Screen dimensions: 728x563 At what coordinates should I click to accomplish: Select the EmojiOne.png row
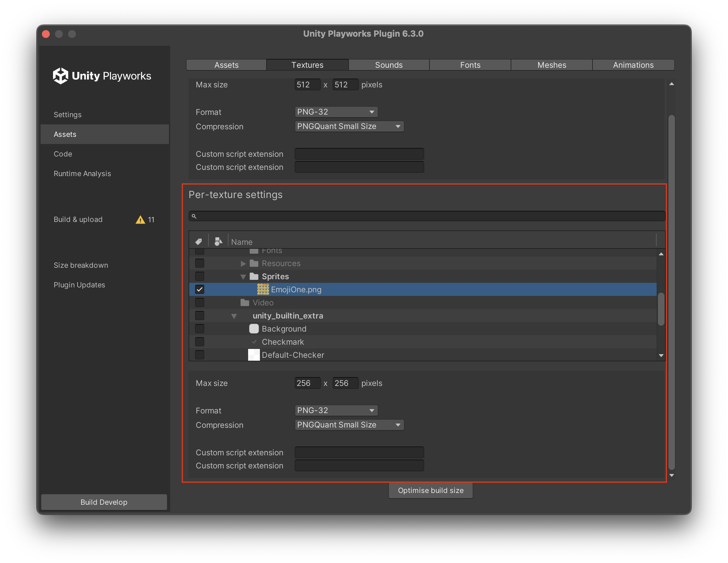pos(423,289)
